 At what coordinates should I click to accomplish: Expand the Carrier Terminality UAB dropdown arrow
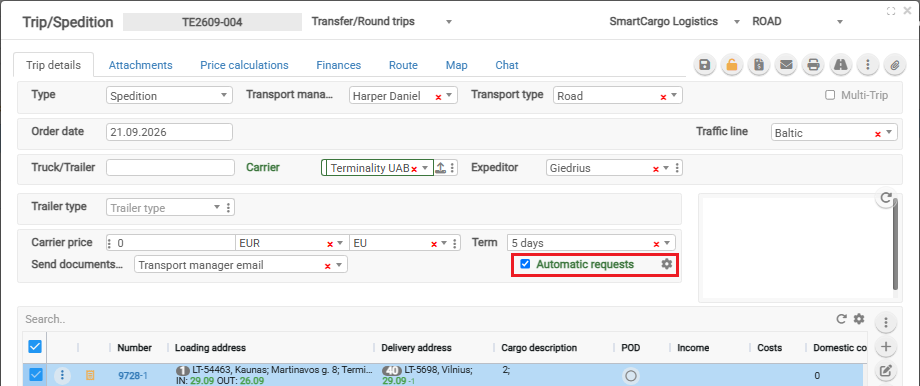click(x=425, y=168)
